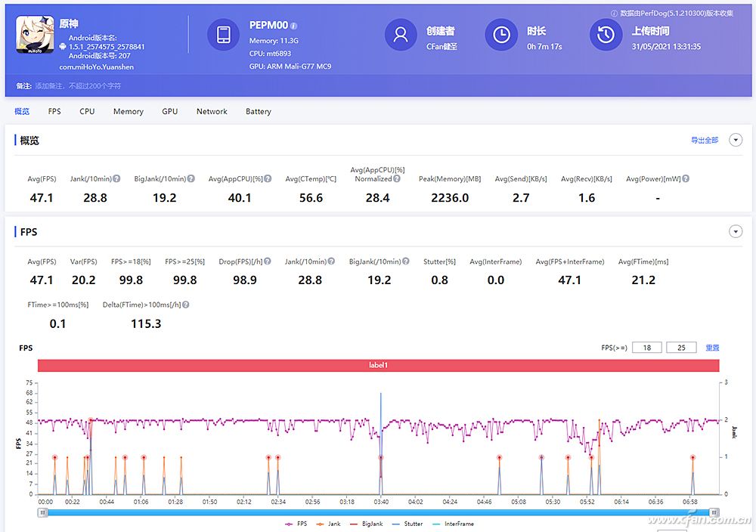
Task: Open the Battery tab
Action: (258, 112)
